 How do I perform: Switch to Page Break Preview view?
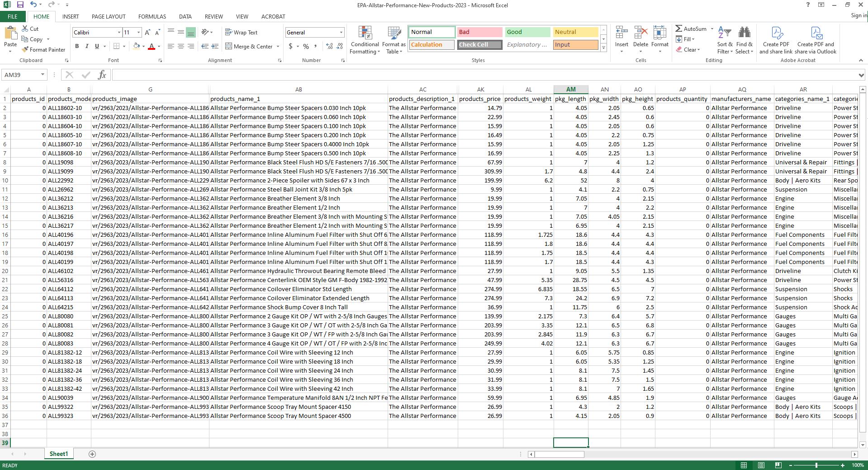[778, 465]
